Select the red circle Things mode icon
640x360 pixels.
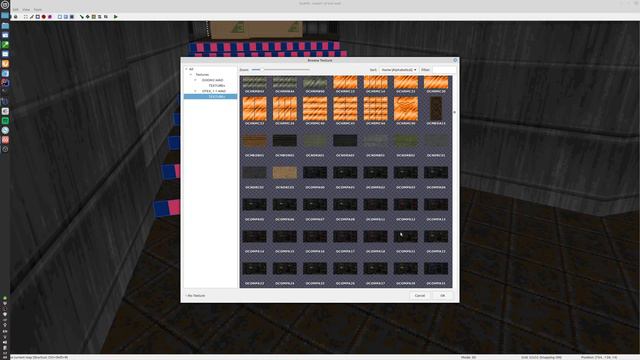coord(44,17)
